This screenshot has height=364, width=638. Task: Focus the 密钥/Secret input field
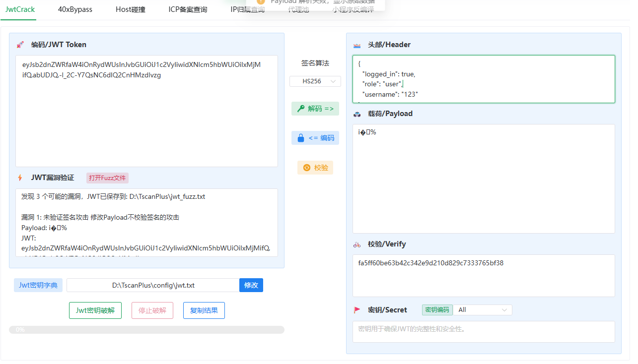coord(484,331)
